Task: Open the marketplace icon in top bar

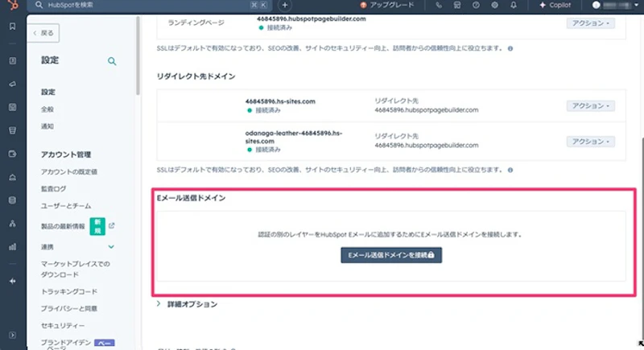Action: 457,6
